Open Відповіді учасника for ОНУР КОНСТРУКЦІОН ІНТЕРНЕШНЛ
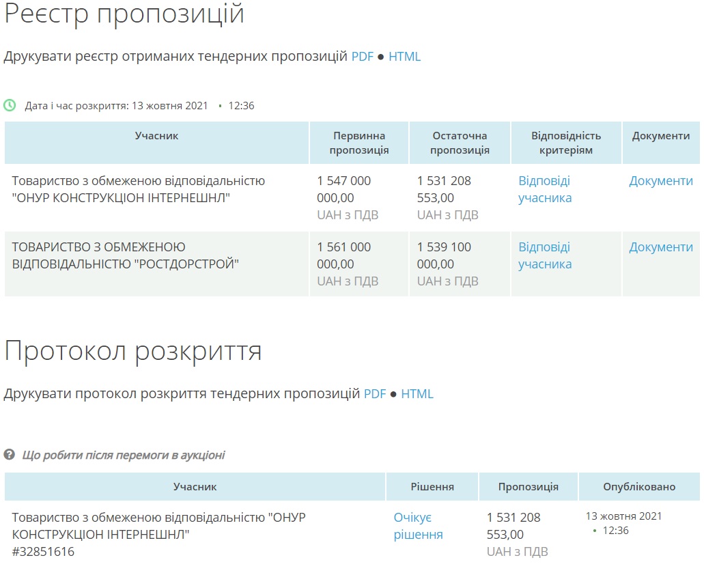Viewport: 704px width, 588px height. coord(545,189)
